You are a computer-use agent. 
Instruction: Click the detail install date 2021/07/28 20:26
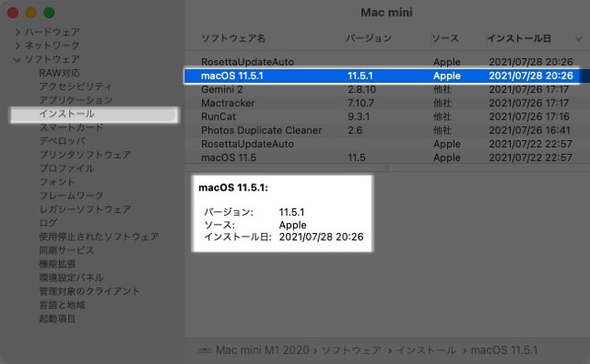click(x=322, y=237)
